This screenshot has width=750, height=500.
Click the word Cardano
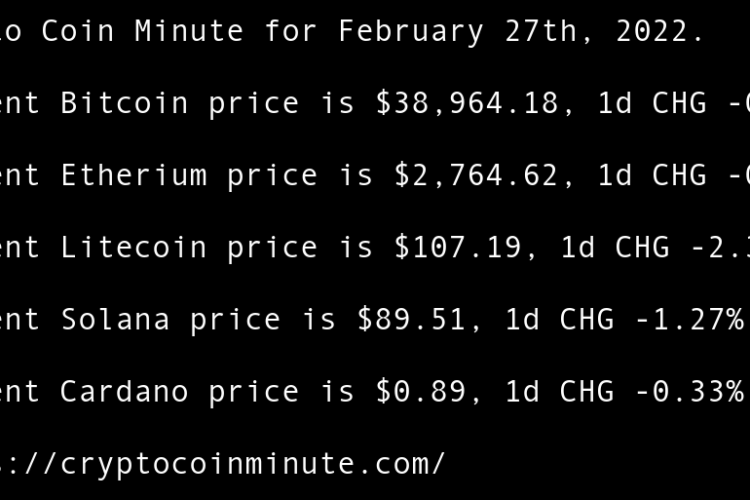point(124,391)
